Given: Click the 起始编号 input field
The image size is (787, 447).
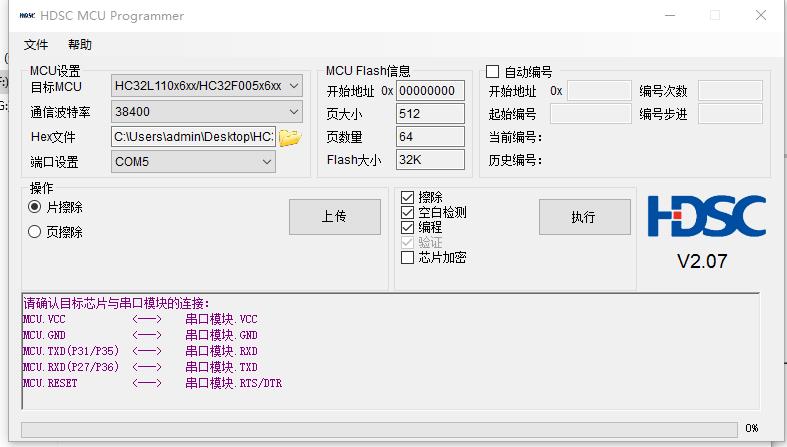Looking at the screenshot, I should click(x=591, y=114).
